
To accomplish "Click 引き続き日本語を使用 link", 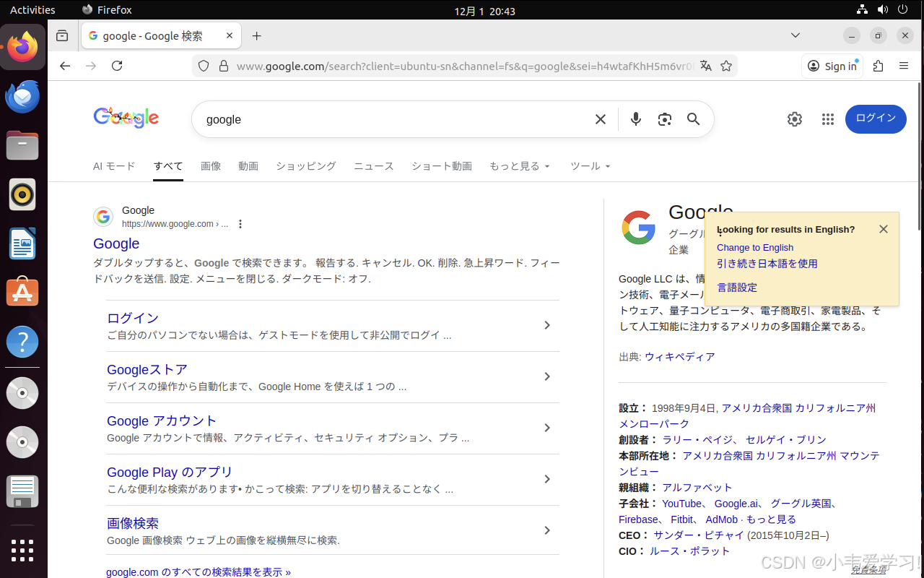I will point(767,264).
